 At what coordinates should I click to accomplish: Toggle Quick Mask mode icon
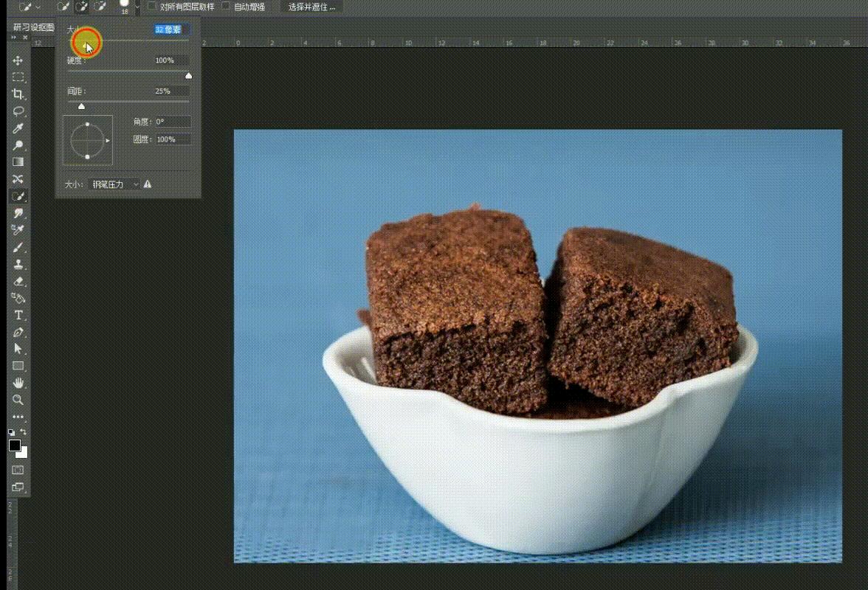click(18, 470)
